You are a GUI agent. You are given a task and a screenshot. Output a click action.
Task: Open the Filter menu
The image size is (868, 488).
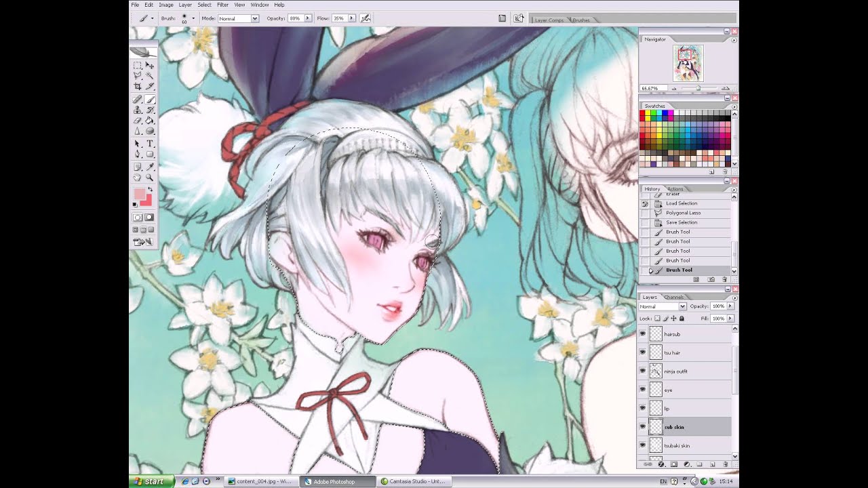(x=222, y=5)
